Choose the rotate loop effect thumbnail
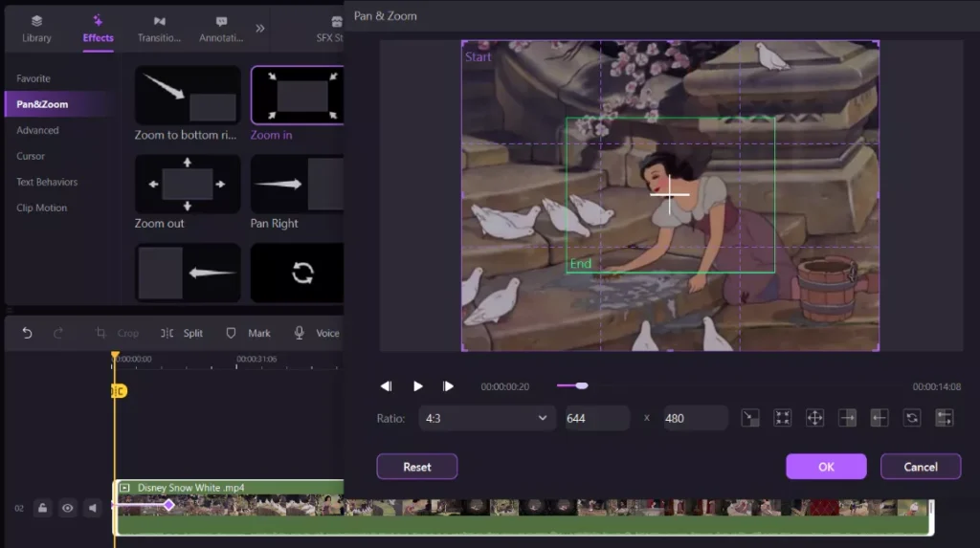The height and width of the screenshot is (548, 980). click(298, 274)
